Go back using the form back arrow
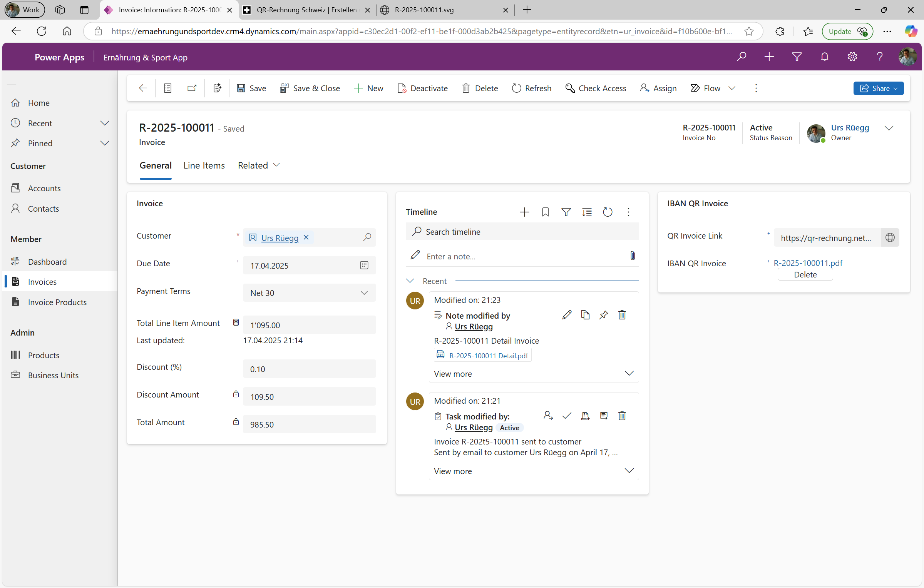This screenshot has height=588, width=924. (x=143, y=88)
